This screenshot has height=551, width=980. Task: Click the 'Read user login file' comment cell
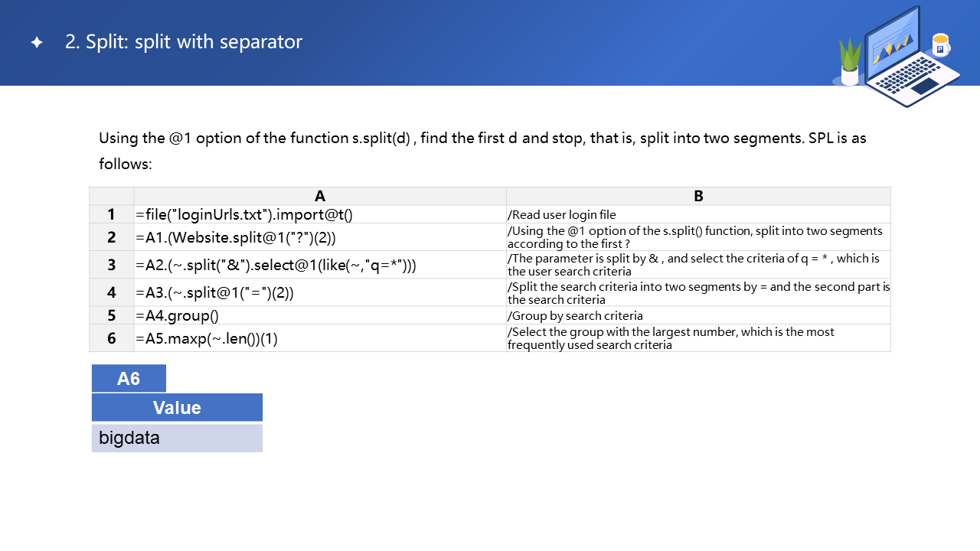tap(698, 214)
